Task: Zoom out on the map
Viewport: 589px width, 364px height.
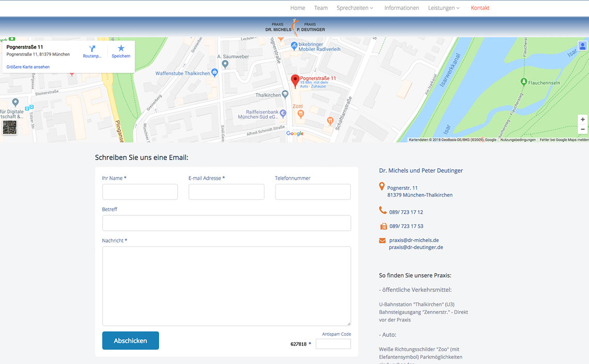Action: coord(583,129)
